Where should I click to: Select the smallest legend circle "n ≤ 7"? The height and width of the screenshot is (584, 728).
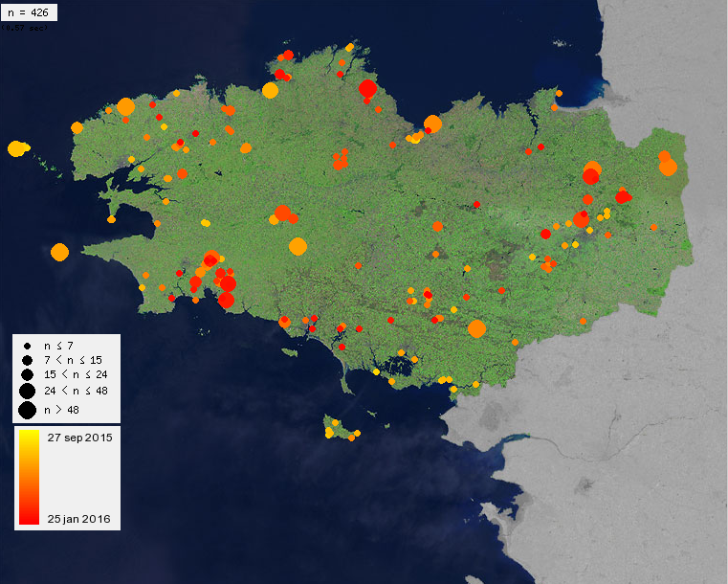(x=28, y=347)
